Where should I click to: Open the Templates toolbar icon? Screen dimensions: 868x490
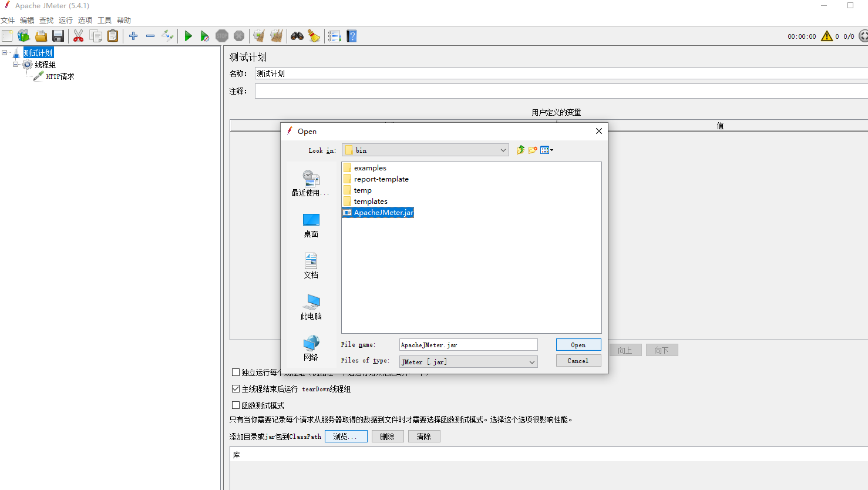click(23, 36)
